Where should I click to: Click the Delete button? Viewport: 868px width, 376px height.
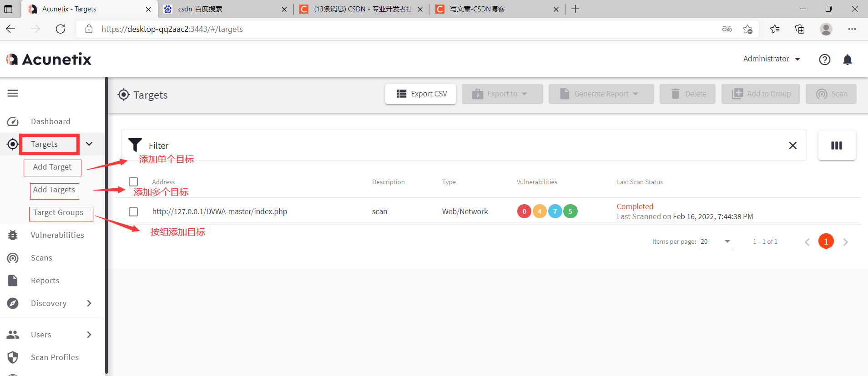(688, 94)
